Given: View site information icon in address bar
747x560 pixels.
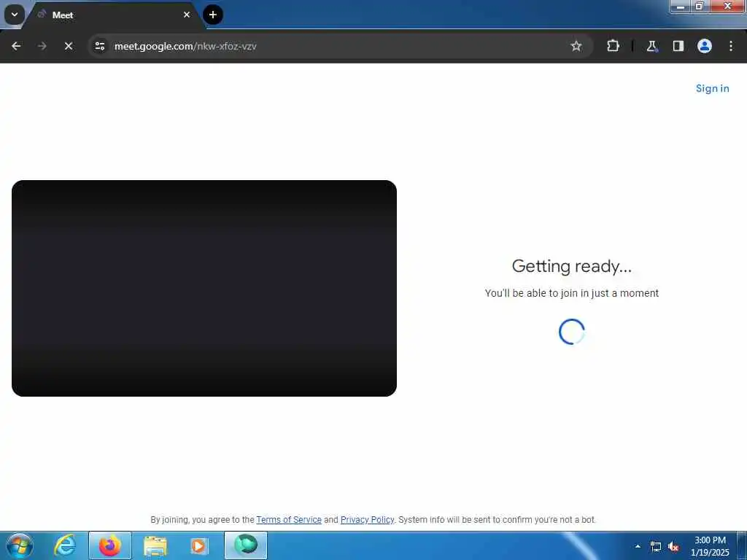Looking at the screenshot, I should pyautogui.click(x=99, y=46).
